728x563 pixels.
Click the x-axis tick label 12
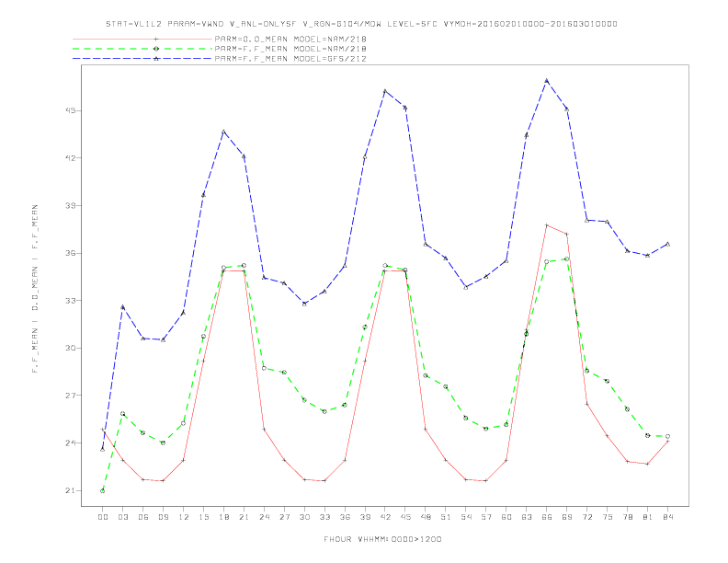point(184,517)
